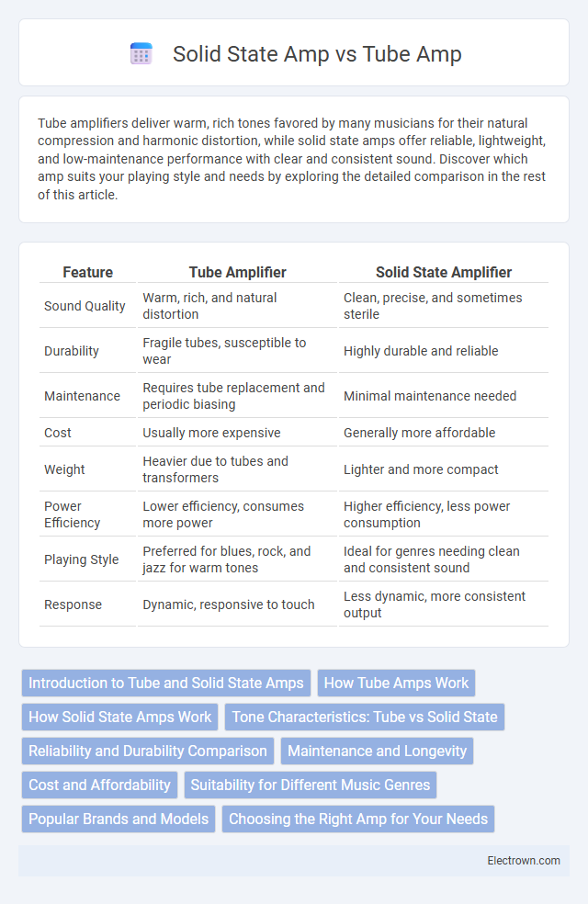Select Tone Characteristics: Tube vs Solid State
588x904 pixels.
point(365,717)
